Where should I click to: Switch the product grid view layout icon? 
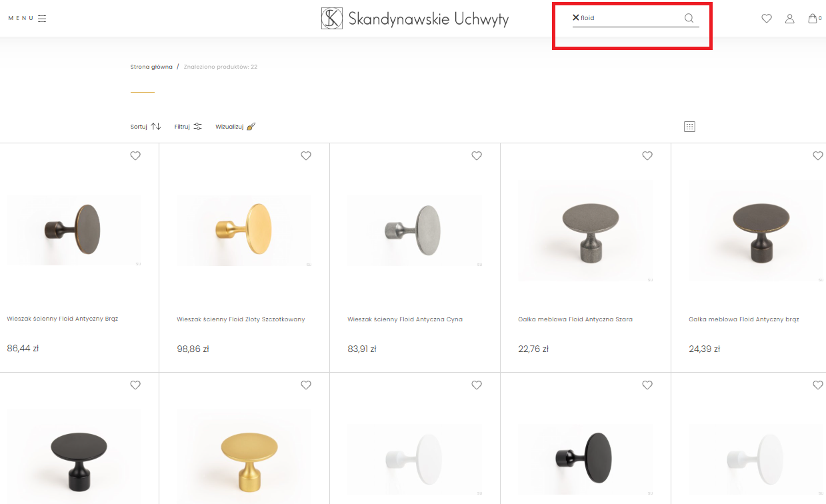point(689,127)
